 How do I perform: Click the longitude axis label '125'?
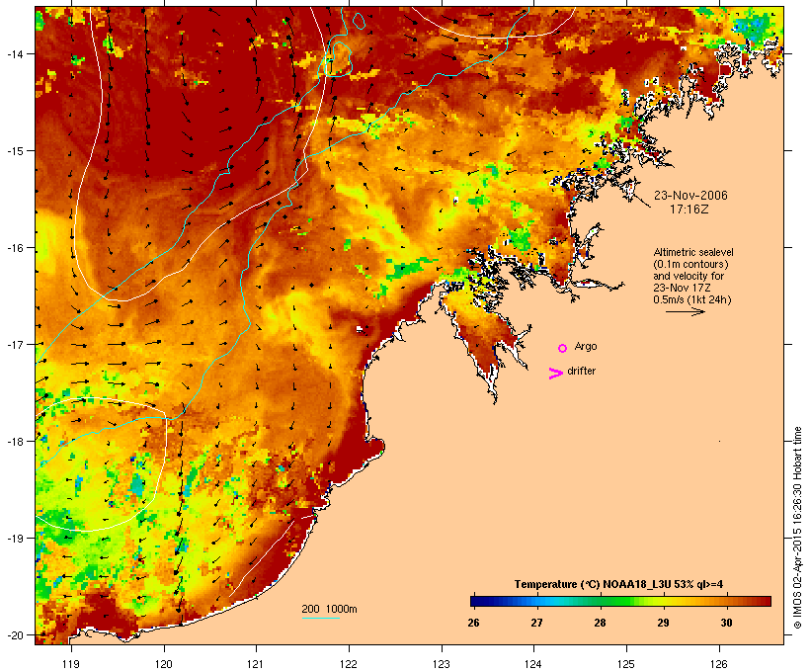click(x=626, y=664)
